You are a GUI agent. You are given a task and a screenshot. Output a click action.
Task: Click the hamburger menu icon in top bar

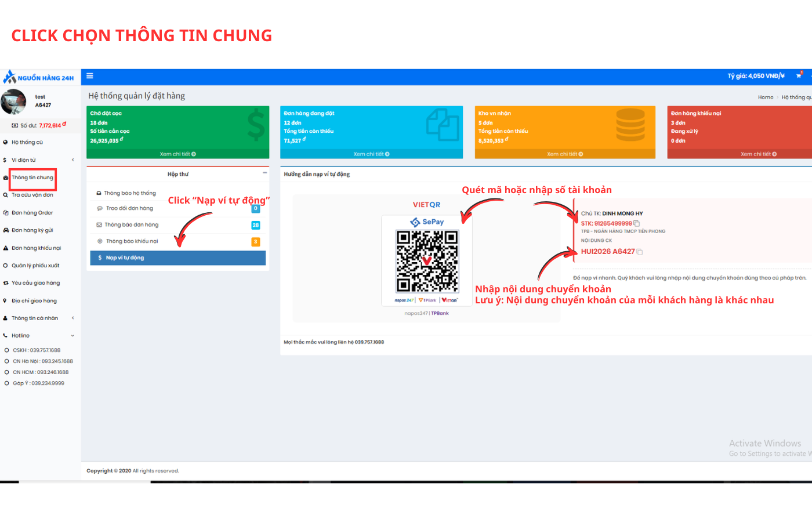(x=90, y=76)
